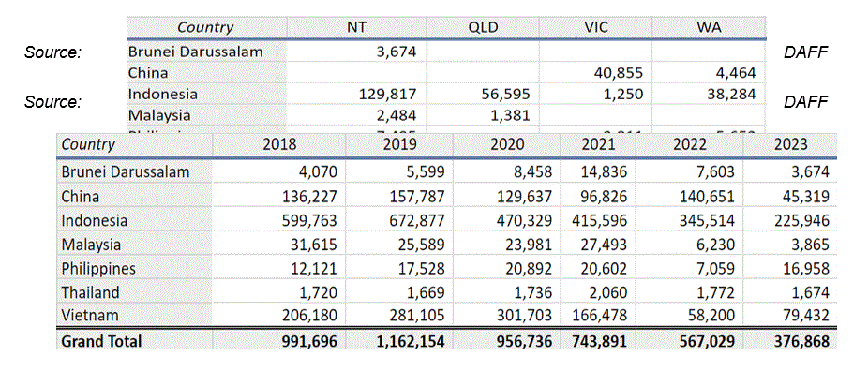
Task: Click the 2021 column header
Action: (x=598, y=145)
